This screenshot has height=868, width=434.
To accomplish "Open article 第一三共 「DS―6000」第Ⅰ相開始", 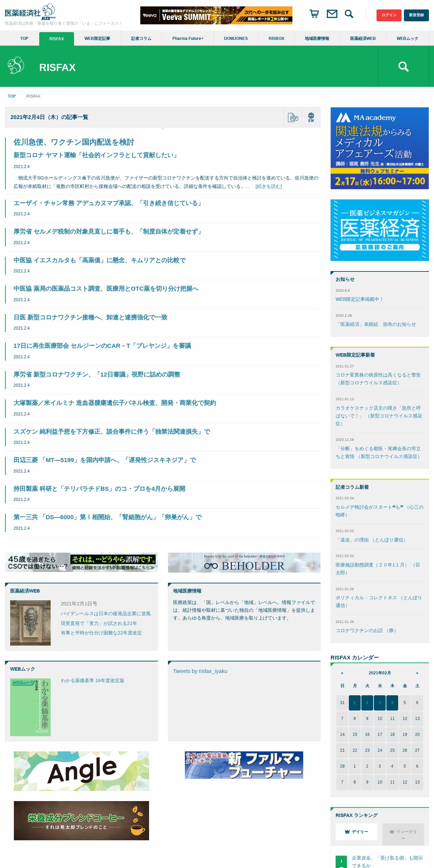I will click(108, 517).
